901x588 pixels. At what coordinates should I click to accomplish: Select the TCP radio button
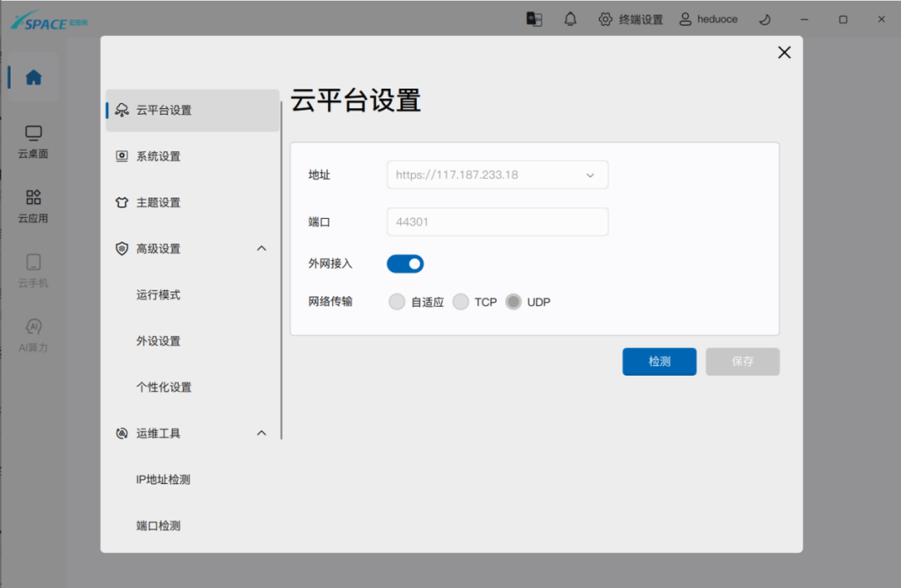coord(461,302)
